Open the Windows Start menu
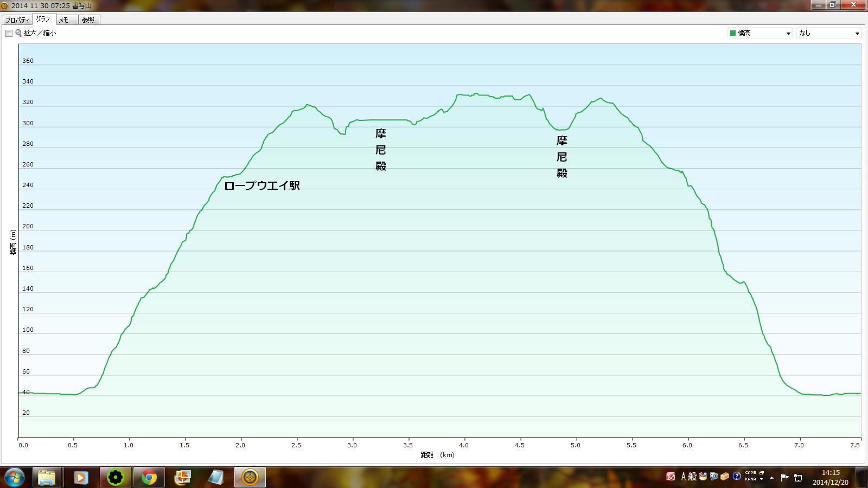Viewport: 868px width, 488px height. click(14, 477)
